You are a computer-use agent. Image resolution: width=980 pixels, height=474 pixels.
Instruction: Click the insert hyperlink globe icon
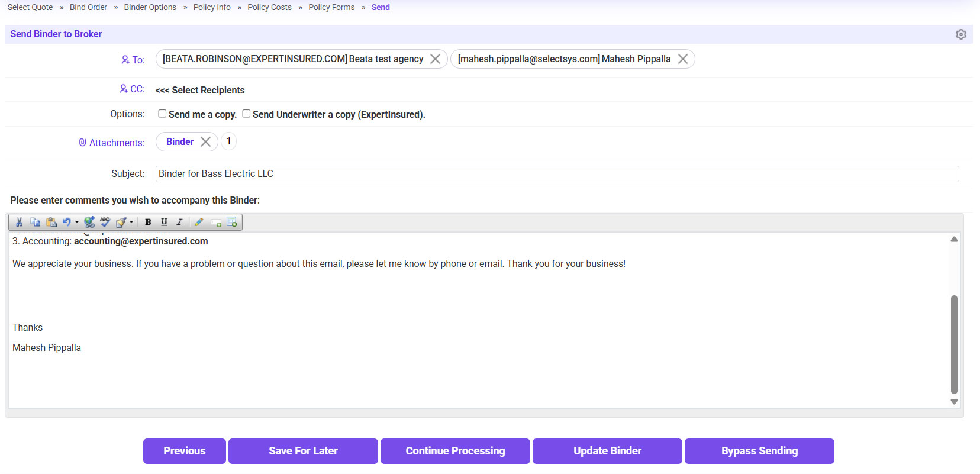(89, 222)
